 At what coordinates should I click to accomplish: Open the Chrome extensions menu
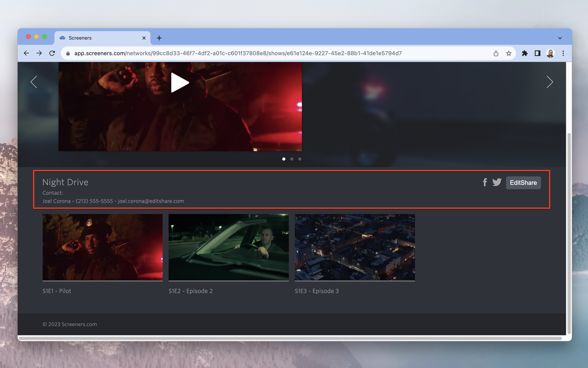point(524,53)
